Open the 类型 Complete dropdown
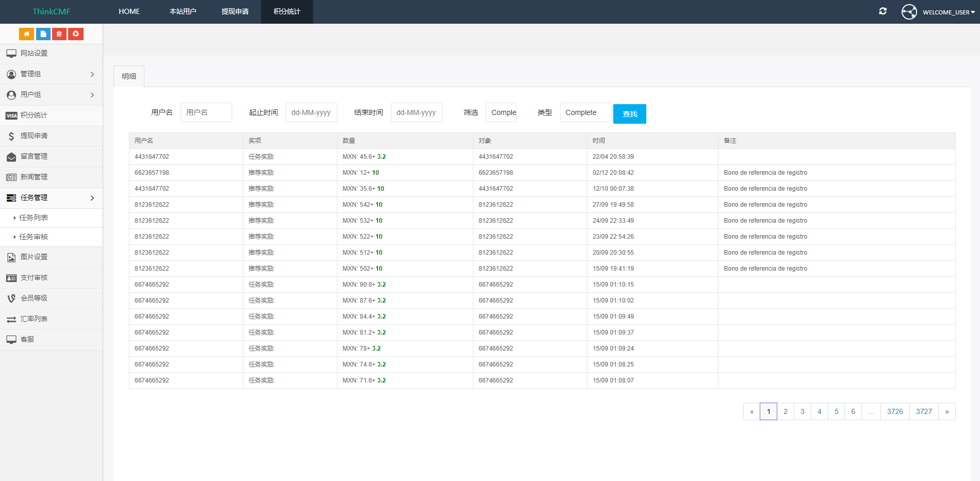The width and height of the screenshot is (980, 481). coord(585,112)
